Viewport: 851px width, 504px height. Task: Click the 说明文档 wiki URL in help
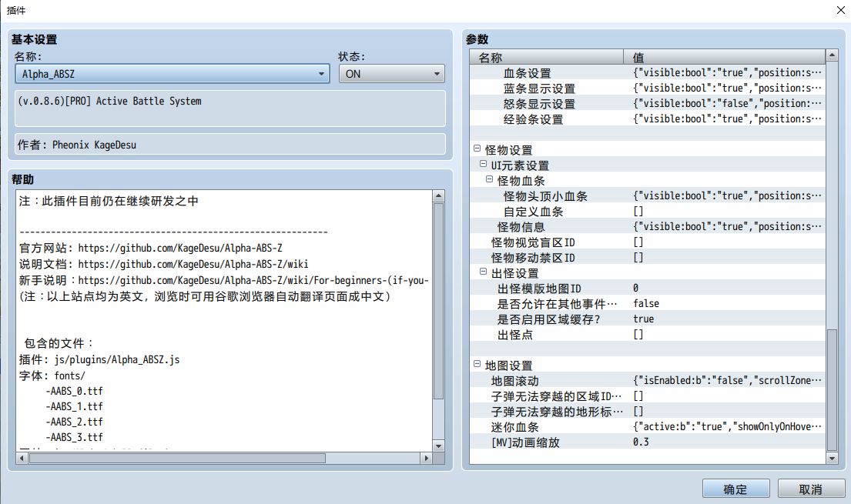coord(193,264)
